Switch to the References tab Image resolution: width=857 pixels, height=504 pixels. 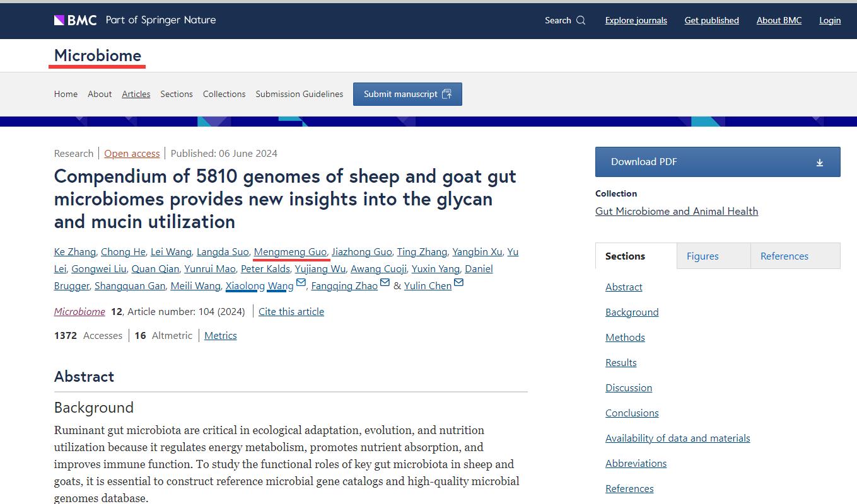784,256
